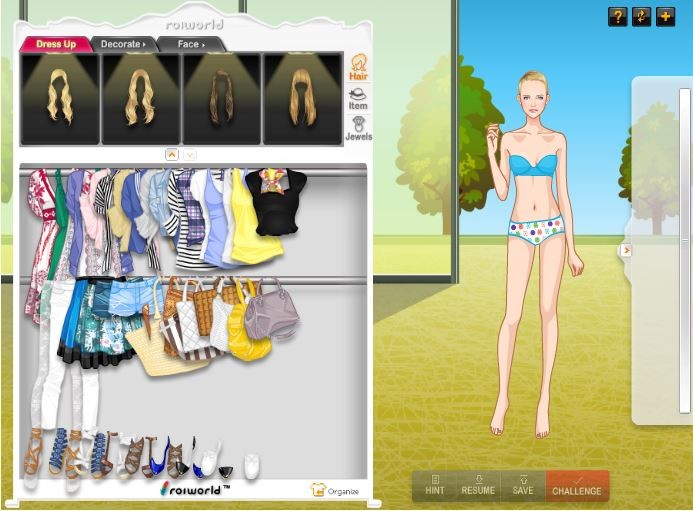Open the Item category icon
The height and width of the screenshot is (511, 693).
pyautogui.click(x=357, y=98)
